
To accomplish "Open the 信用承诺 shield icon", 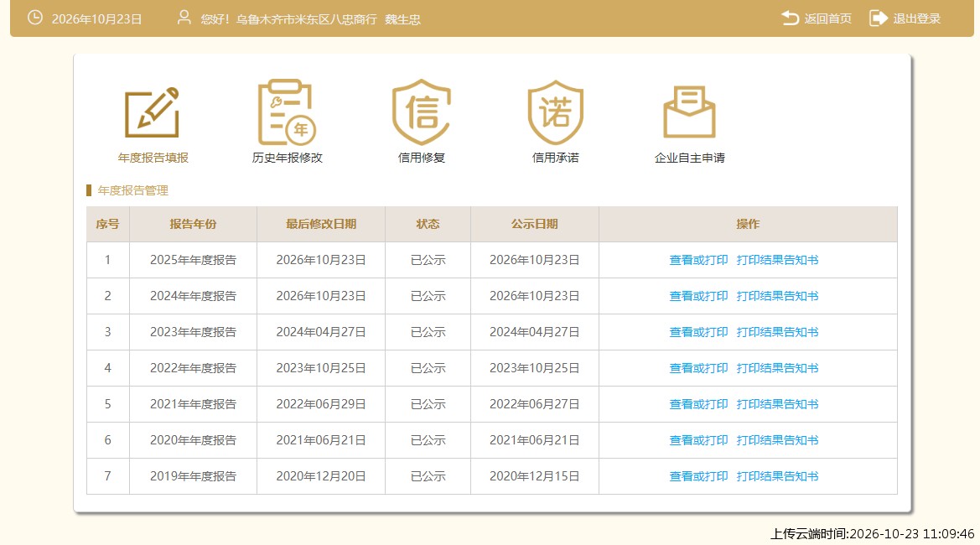I will [555, 112].
